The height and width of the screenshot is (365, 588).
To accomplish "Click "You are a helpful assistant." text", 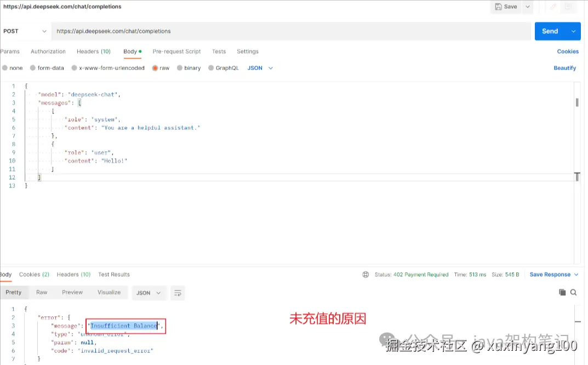I will click(x=151, y=128).
